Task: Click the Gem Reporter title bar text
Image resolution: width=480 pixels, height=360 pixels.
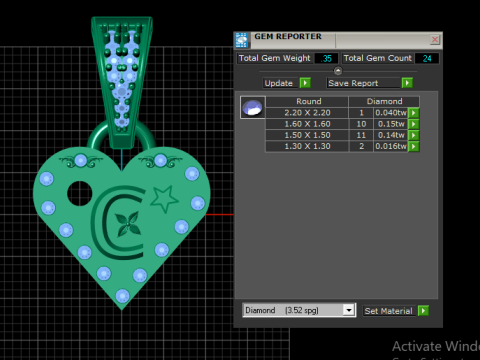Action: pos(288,36)
